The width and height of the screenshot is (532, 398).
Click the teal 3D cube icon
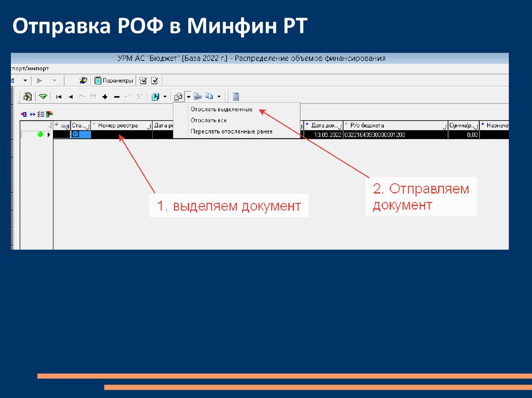155,97
